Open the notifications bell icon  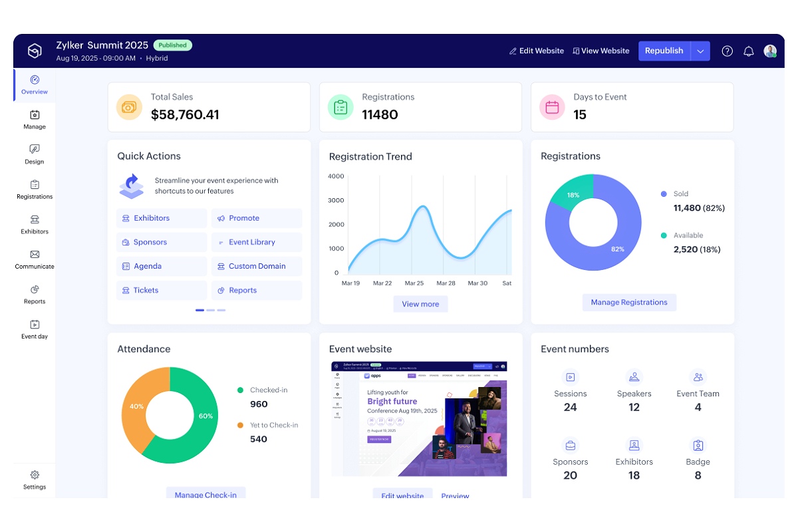click(x=749, y=51)
